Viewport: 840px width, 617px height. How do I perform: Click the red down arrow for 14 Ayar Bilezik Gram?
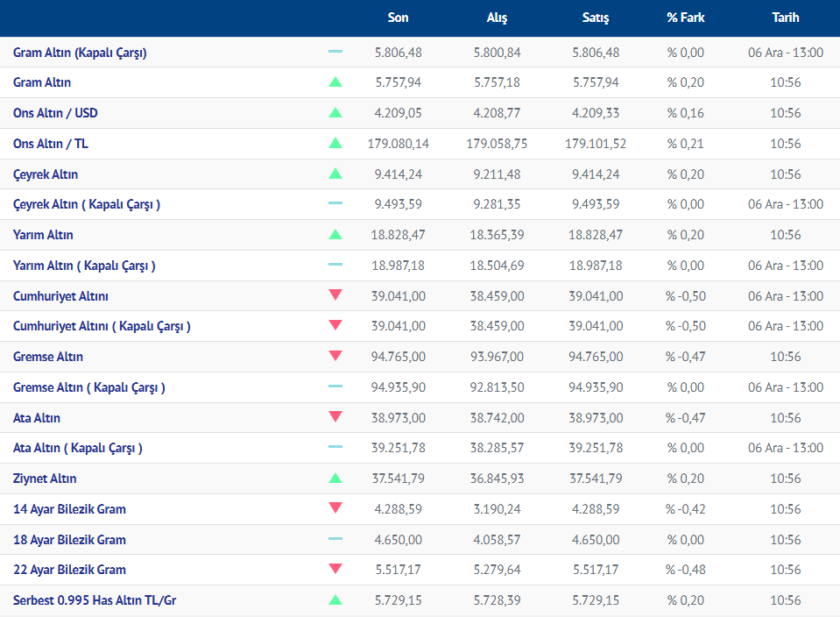pyautogui.click(x=335, y=508)
